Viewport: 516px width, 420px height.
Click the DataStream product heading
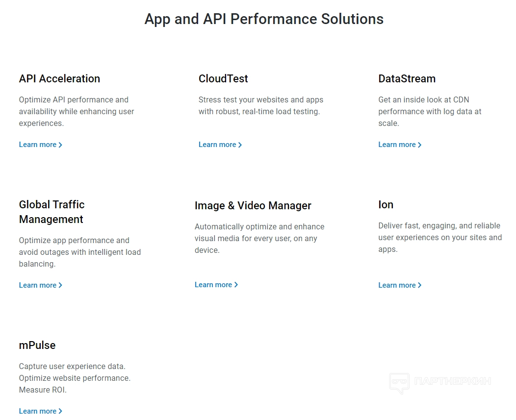click(x=407, y=78)
